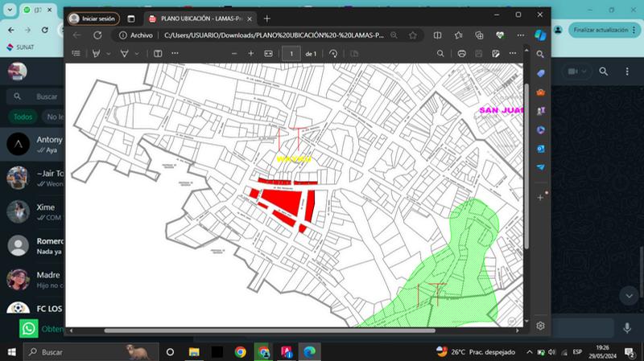Jump to latest message chevron in WhatsApp
The width and height of the screenshot is (644, 361).
pyautogui.click(x=629, y=296)
